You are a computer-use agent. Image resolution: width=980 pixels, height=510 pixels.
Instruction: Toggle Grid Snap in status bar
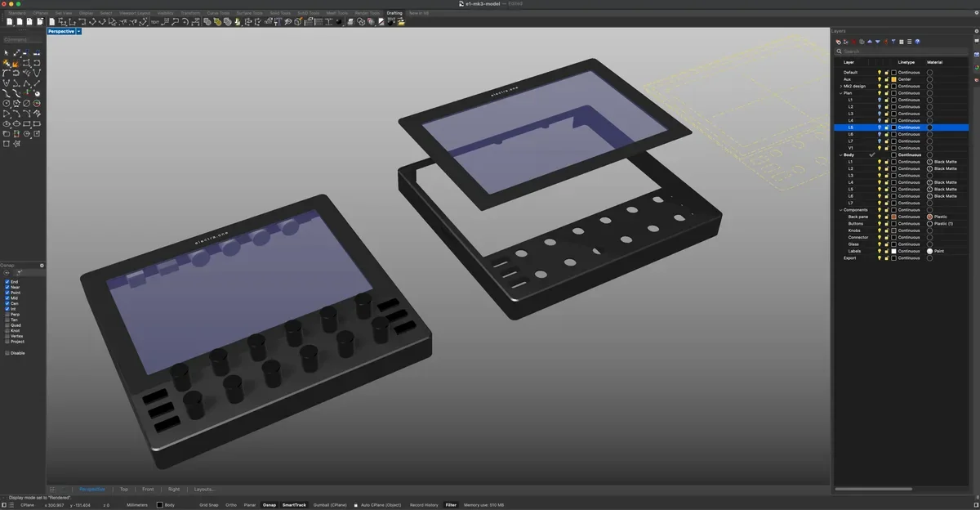209,505
